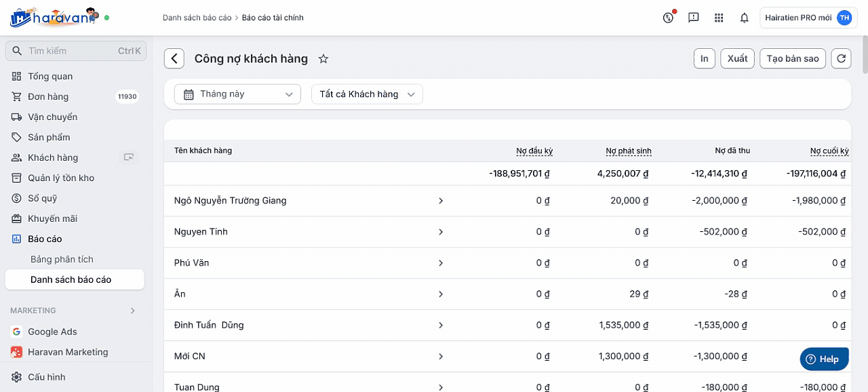The width and height of the screenshot is (868, 392).
Task: Click the Danh sách báo cáo breadcrumb link
Action: point(197,18)
